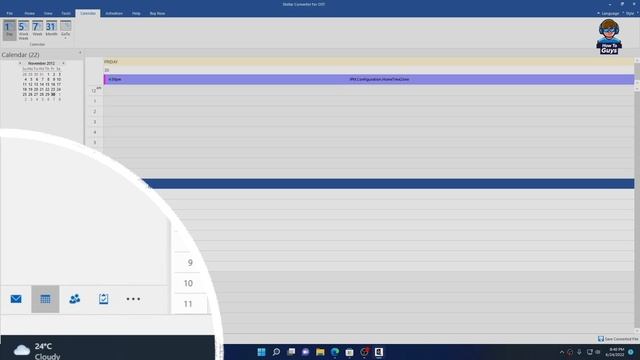
Task: Open Calendar view grid icon
Action: point(45,299)
